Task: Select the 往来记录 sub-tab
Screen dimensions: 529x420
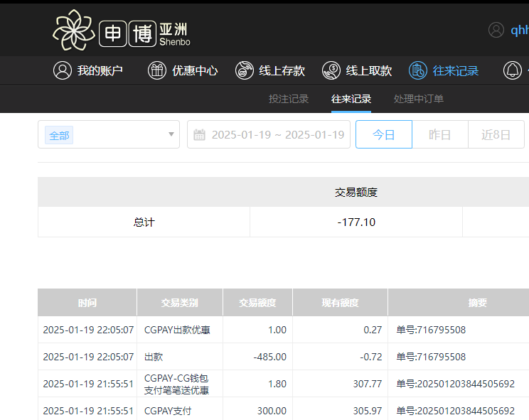Action: point(351,99)
